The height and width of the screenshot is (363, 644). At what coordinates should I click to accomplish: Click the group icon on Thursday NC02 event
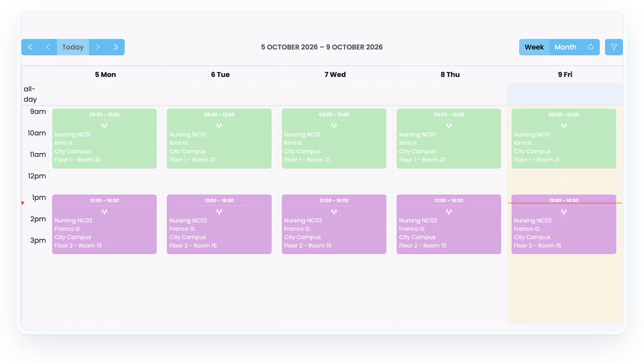[449, 212]
